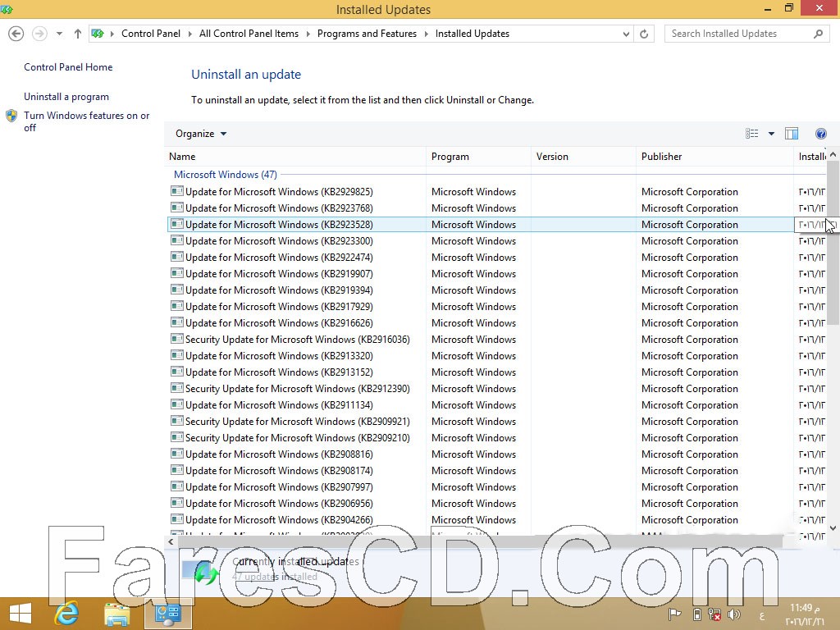Open the Action Center flag tray icon

pyautogui.click(x=674, y=615)
